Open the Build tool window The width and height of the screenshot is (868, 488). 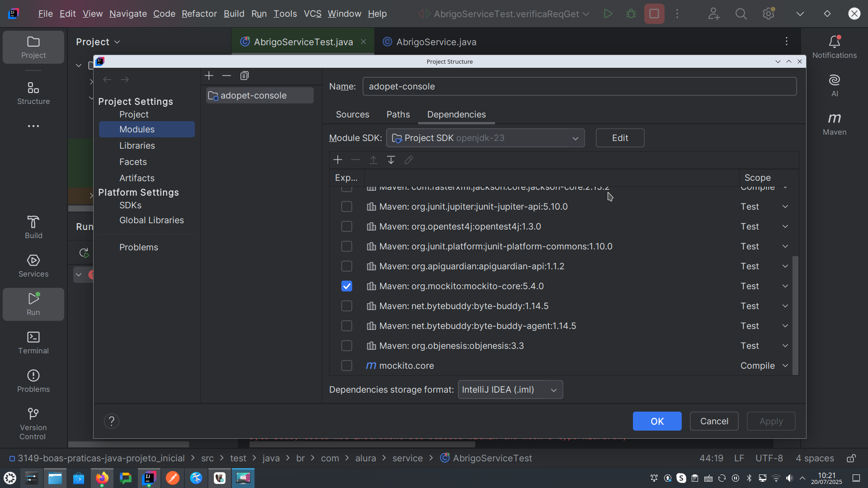tap(33, 227)
